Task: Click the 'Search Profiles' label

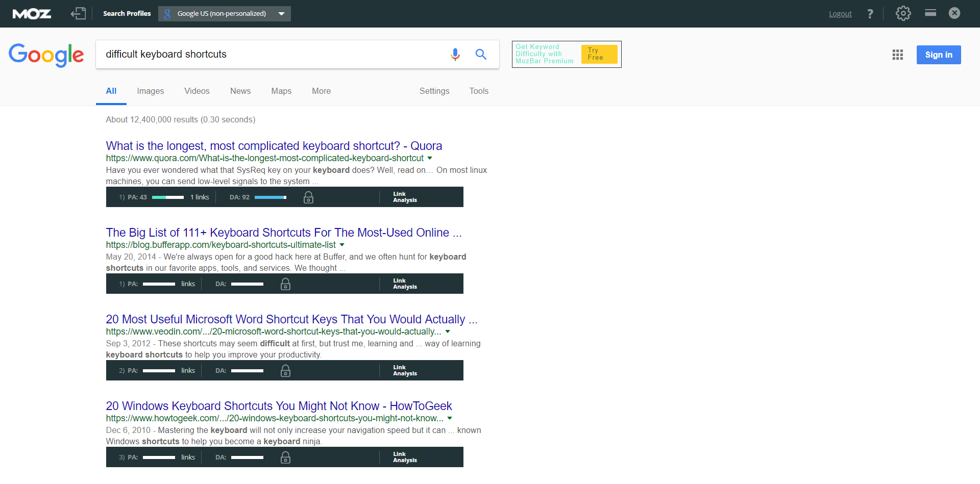Action: click(127, 14)
